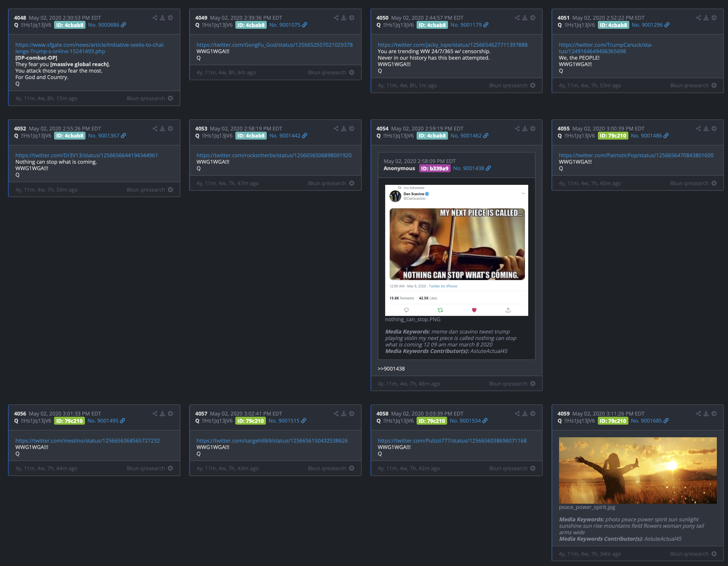Click the green ID: 79c210 badge on post 4055

coord(613,136)
